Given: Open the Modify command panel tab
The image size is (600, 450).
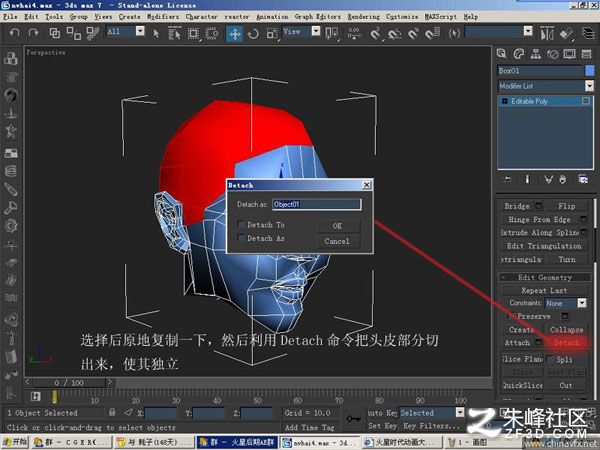Looking at the screenshot, I should pyautogui.click(x=518, y=54).
